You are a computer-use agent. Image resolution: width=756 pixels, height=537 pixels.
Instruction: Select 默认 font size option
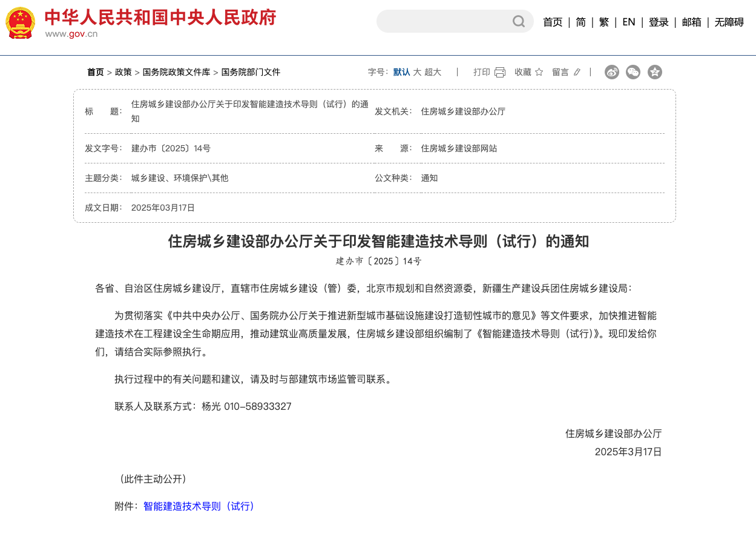click(401, 72)
